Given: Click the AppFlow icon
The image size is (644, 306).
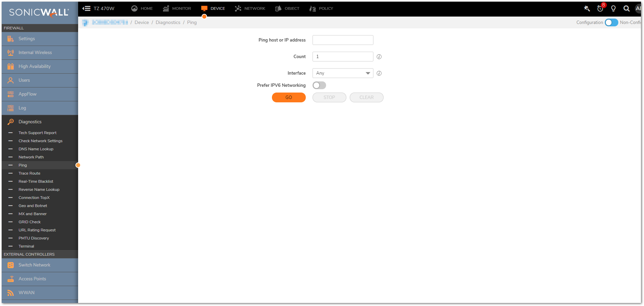Looking at the screenshot, I should point(10,94).
